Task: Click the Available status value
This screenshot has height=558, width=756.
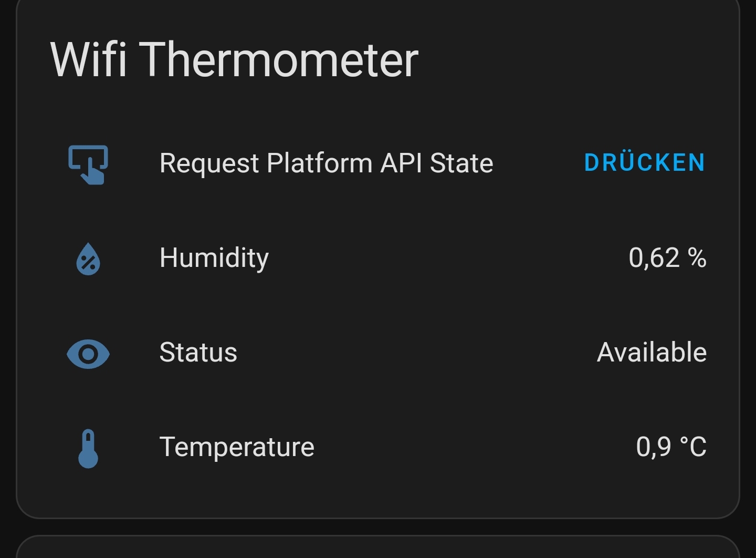Action: (652, 353)
